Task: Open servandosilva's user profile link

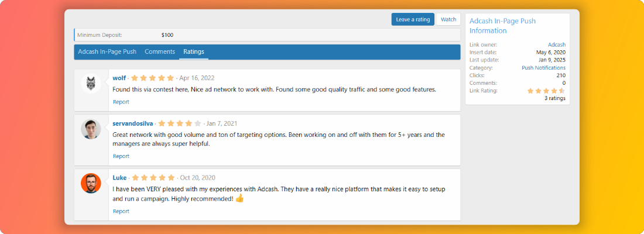Action: pos(133,123)
